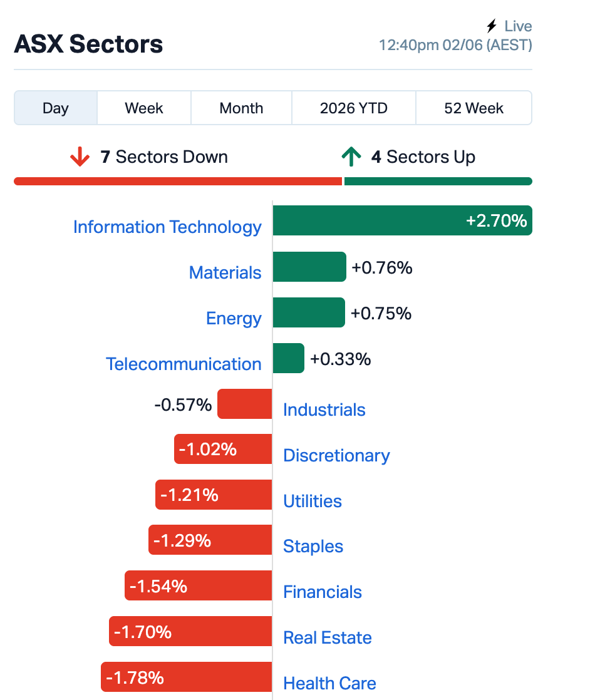Open the 2026 YTD tab
Image resolution: width=595 pixels, height=700 pixels.
click(x=353, y=108)
